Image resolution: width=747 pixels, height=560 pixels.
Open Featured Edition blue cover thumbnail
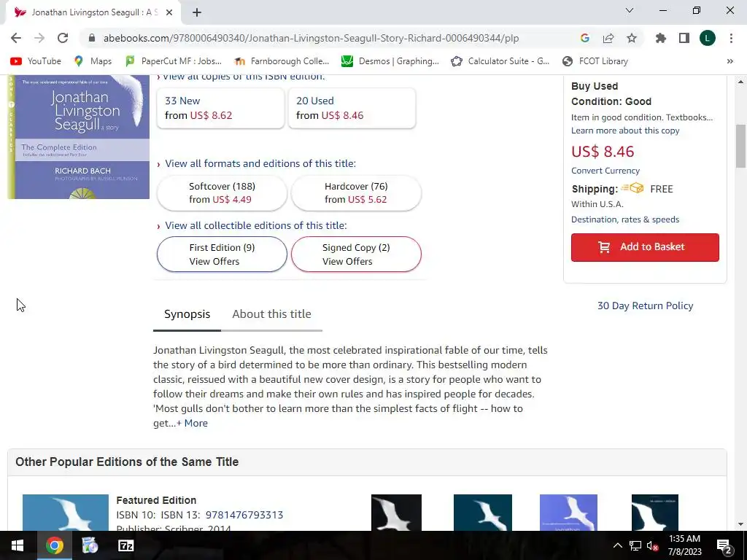66,513
